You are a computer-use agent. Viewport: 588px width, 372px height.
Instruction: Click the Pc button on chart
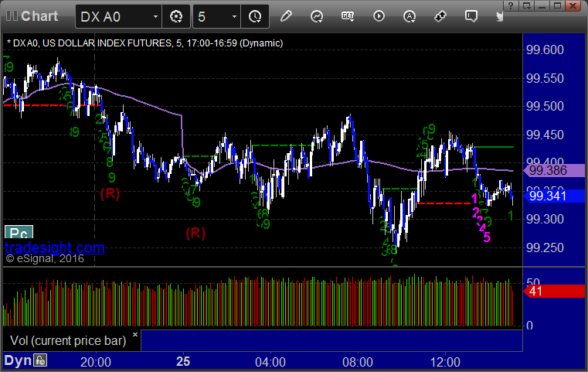point(19,233)
